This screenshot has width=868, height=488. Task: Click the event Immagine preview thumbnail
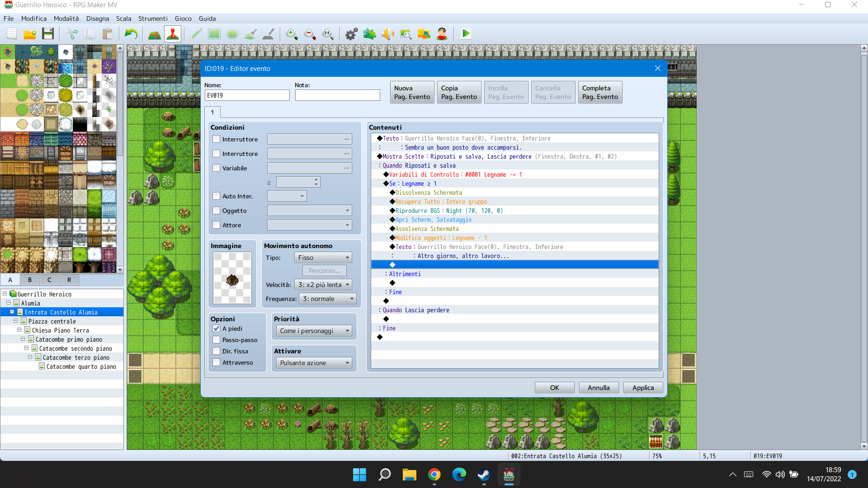(x=232, y=278)
